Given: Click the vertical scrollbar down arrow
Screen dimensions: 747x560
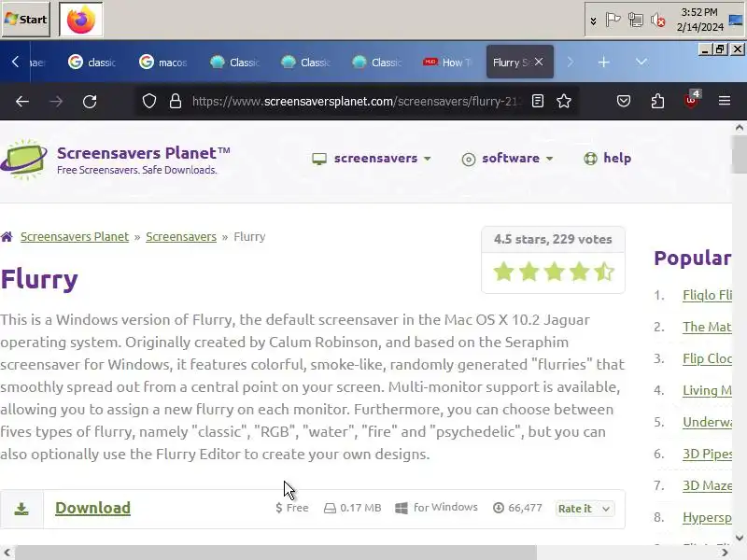Looking at the screenshot, I should 740,538.
